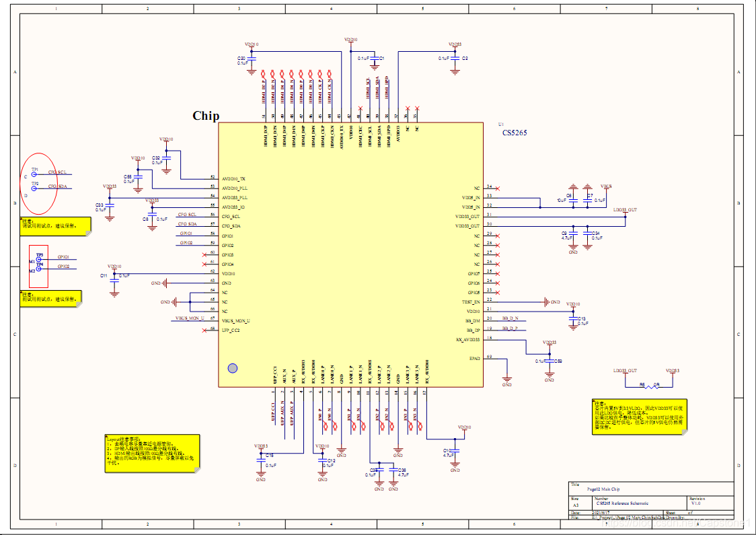Select capacitor C33 on AVDD33_PLL supply
This screenshot has width=756, height=535.
click(x=110, y=205)
